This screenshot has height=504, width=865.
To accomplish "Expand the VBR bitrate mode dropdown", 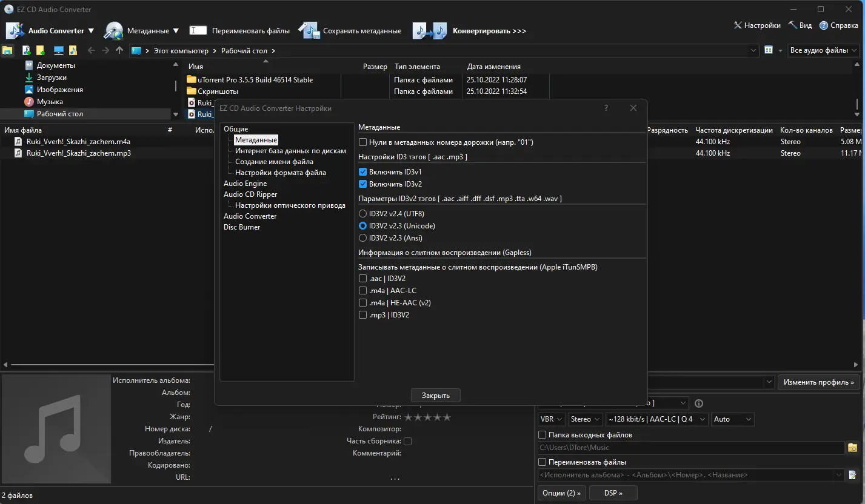I will click(x=551, y=419).
